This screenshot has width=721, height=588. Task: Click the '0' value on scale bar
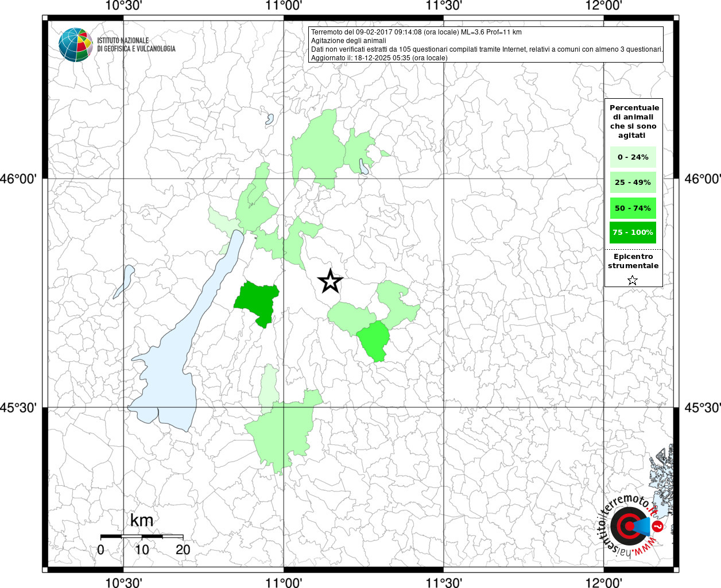pyautogui.click(x=101, y=550)
